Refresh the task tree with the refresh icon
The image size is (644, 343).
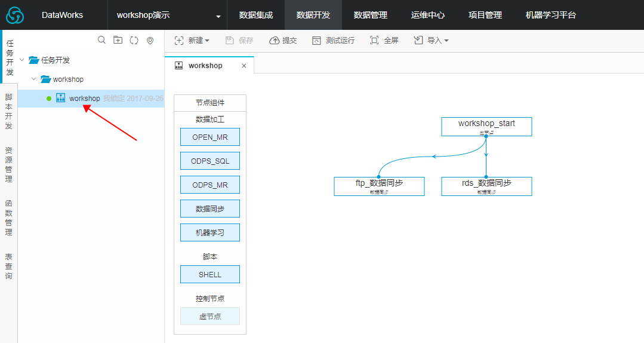pyautogui.click(x=134, y=40)
